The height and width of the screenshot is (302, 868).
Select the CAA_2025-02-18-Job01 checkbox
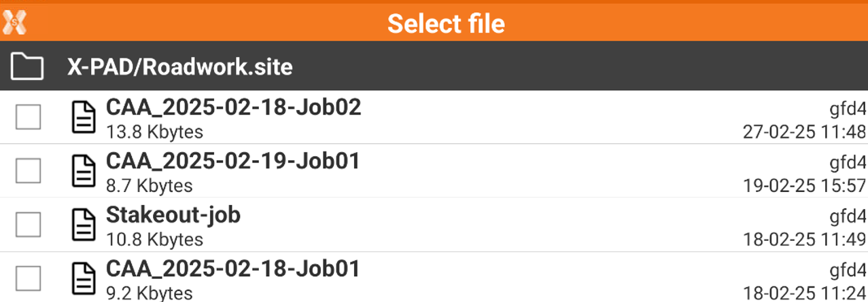coord(28,278)
